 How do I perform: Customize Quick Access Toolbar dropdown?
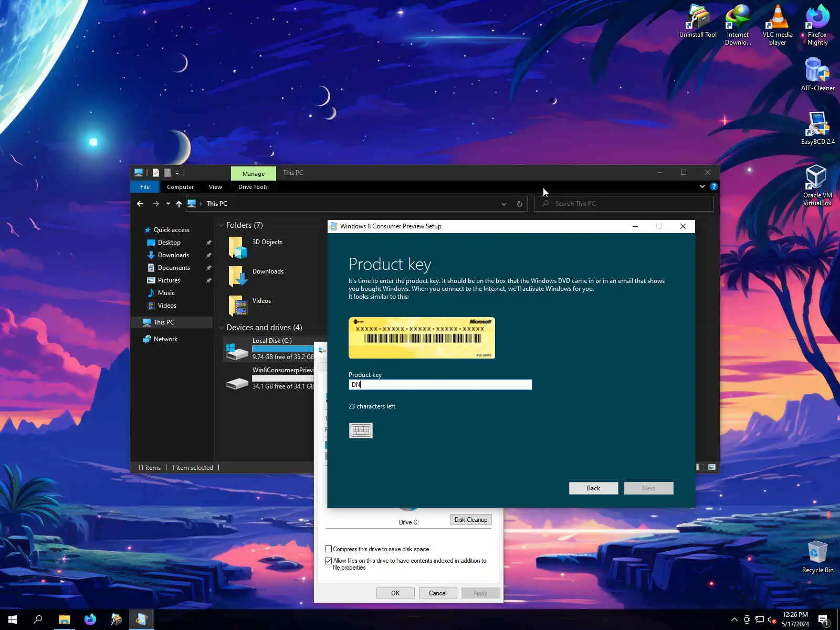click(x=177, y=173)
